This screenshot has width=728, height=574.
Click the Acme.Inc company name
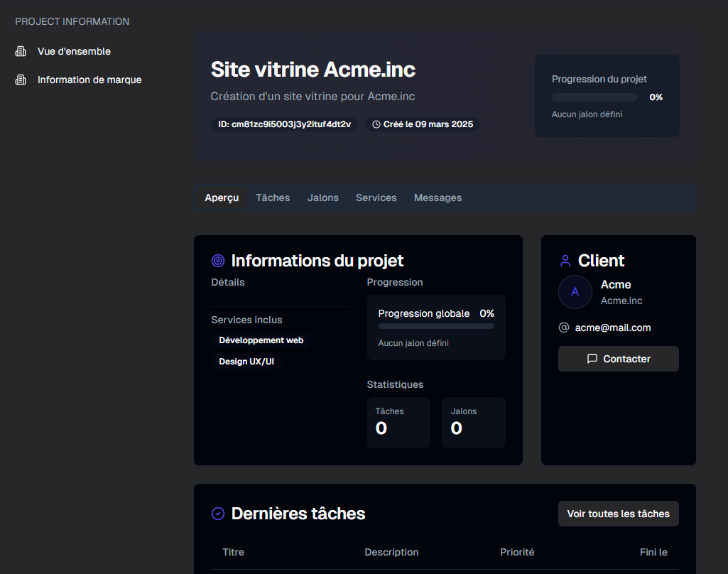point(621,301)
